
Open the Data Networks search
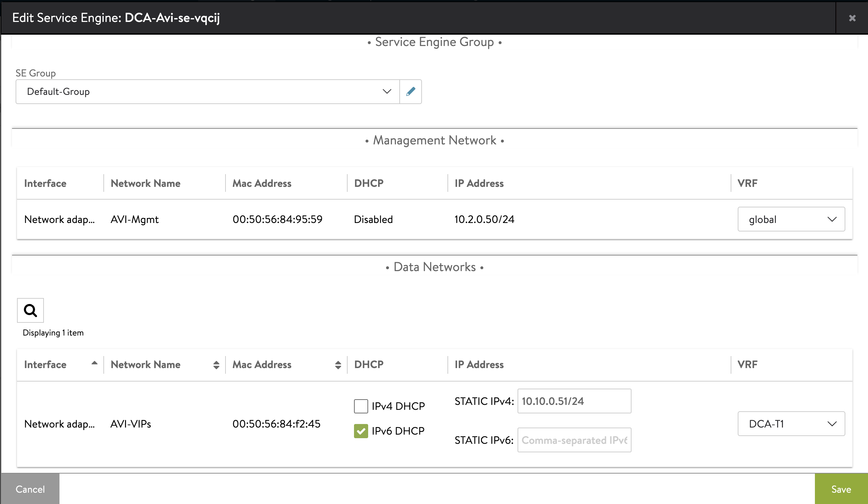click(x=30, y=310)
